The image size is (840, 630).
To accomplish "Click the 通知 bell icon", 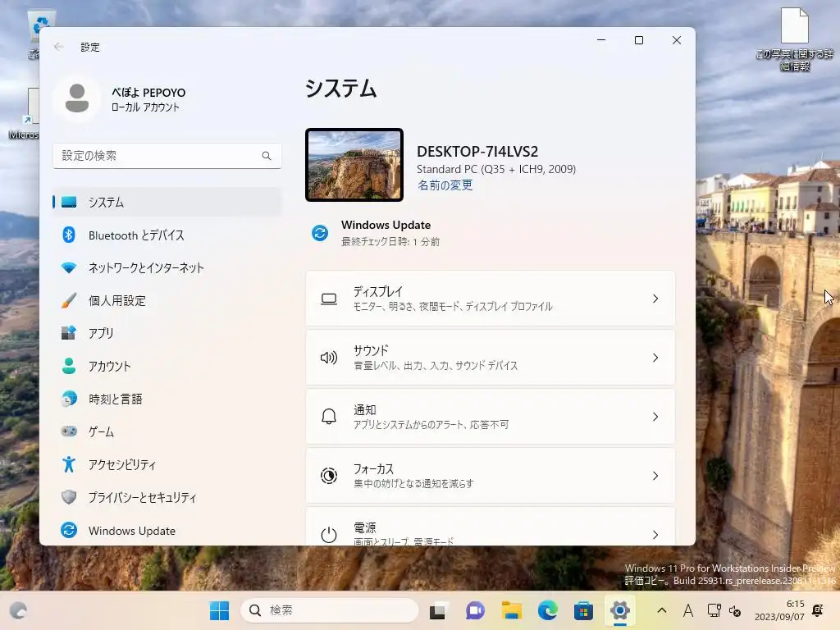I will (x=328, y=417).
